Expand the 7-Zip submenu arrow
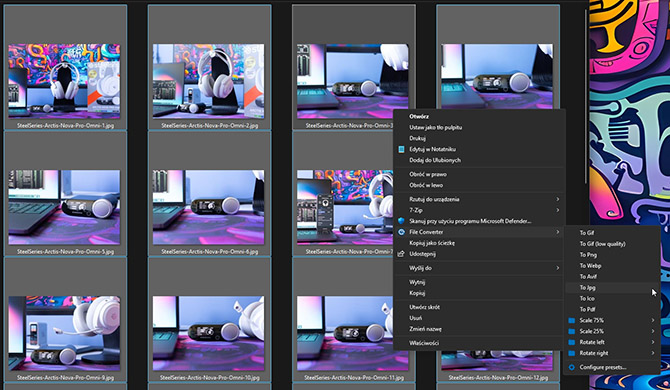 tap(558, 210)
